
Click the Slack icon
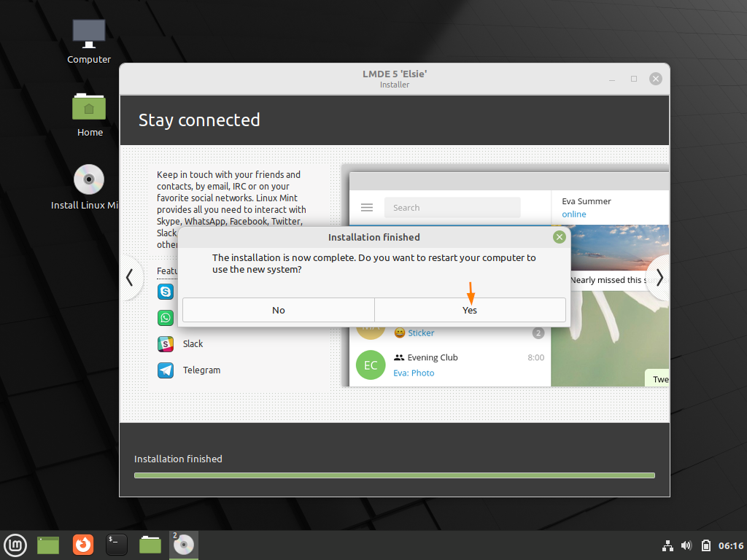(x=166, y=344)
